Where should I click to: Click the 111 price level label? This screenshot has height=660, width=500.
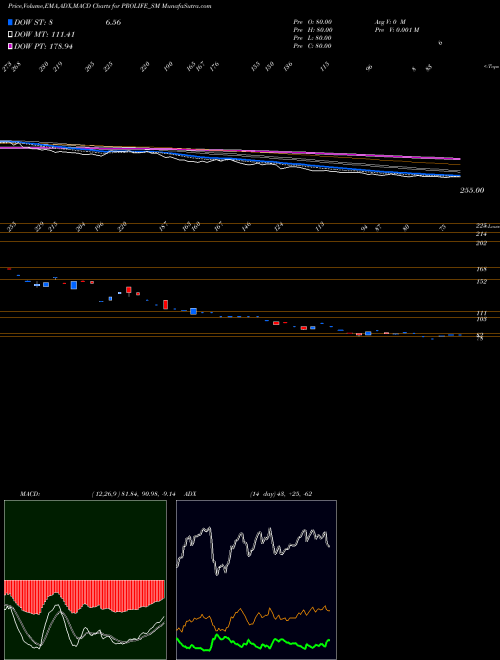[x=481, y=313]
